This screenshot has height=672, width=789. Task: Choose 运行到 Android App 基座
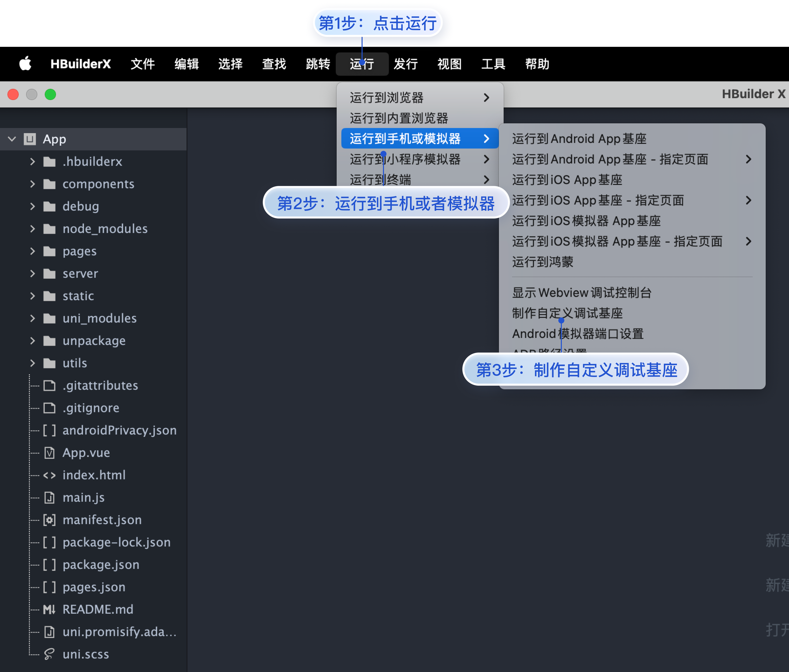579,139
